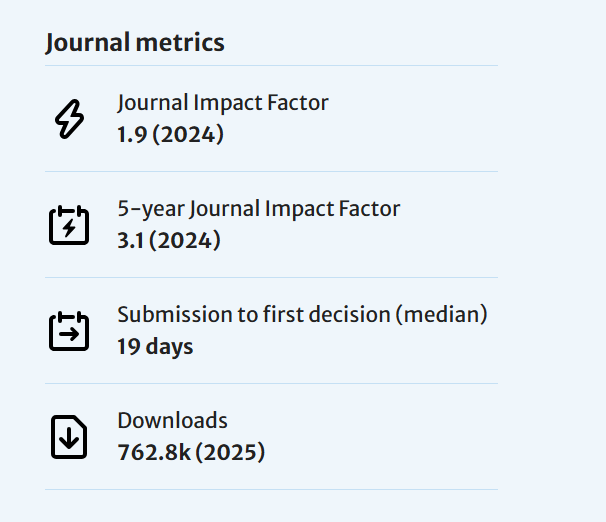Click the divider line under "Journal metrics" heading
This screenshot has width=606, height=522.
271,66
